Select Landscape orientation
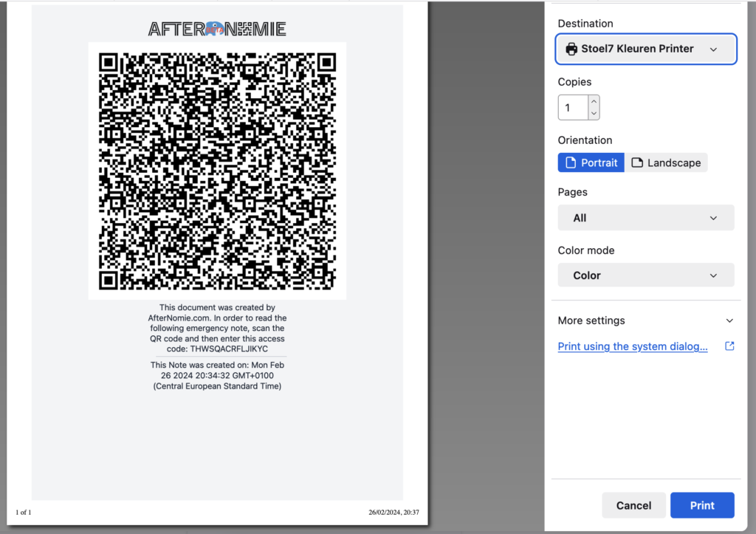This screenshot has width=756, height=534. 666,162
